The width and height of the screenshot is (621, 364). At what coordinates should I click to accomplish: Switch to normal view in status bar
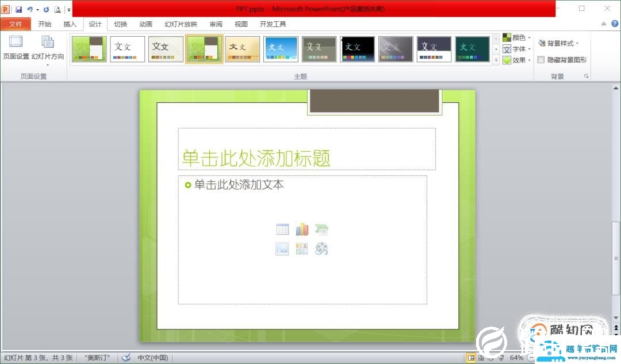click(471, 358)
